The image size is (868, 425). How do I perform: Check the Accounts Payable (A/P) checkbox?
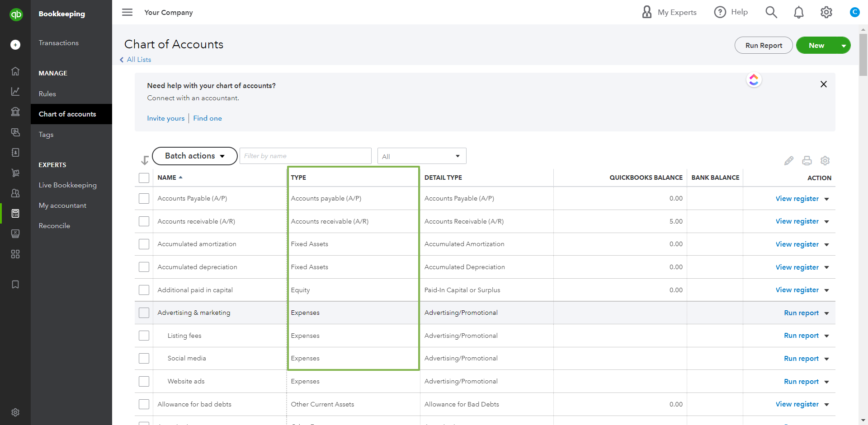coord(144,199)
